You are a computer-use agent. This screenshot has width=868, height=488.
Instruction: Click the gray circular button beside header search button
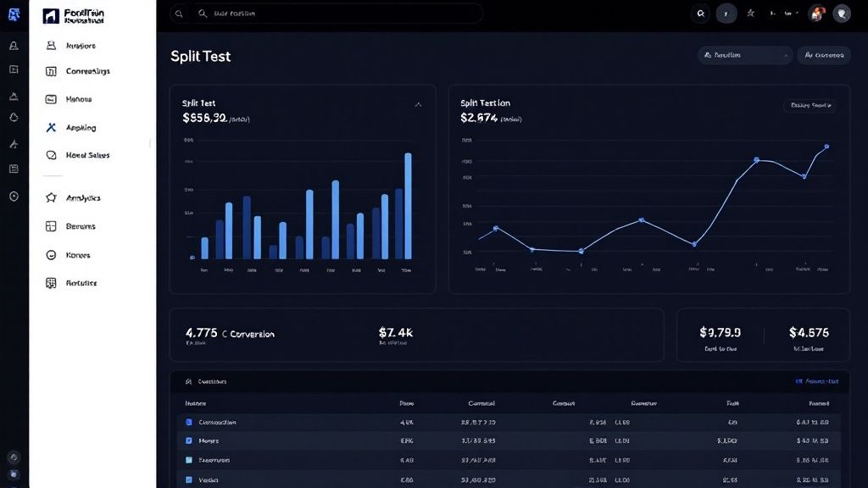pos(726,14)
